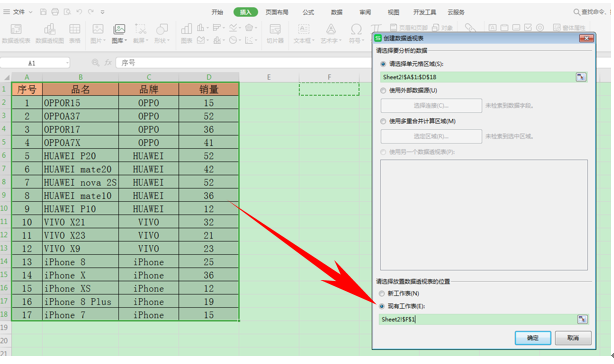Viewport: 614px width, 364px height.
Task: Switch to the 数据 tab
Action: pos(337,12)
